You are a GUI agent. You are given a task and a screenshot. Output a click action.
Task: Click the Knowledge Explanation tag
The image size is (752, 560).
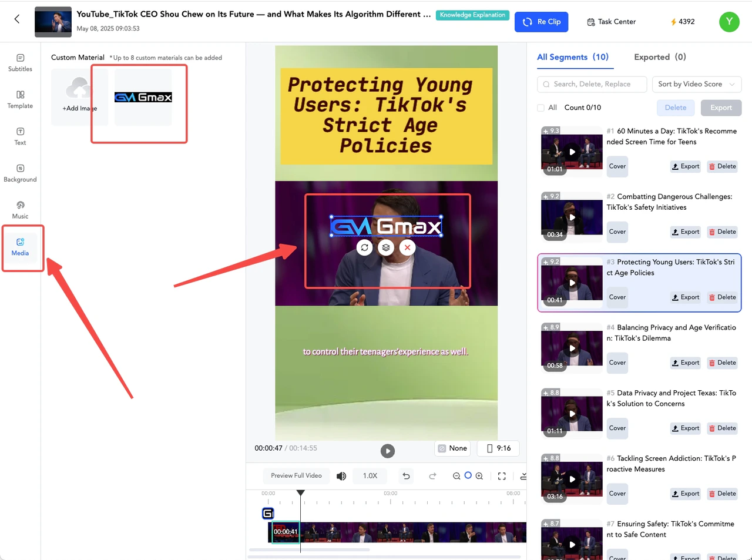pos(472,15)
